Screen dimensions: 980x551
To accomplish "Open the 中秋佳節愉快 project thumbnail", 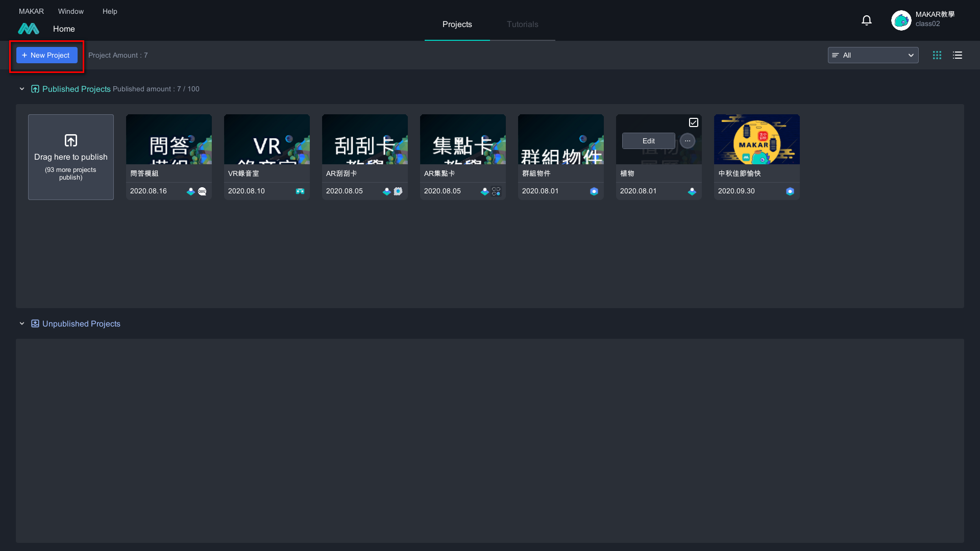I will 756,139.
